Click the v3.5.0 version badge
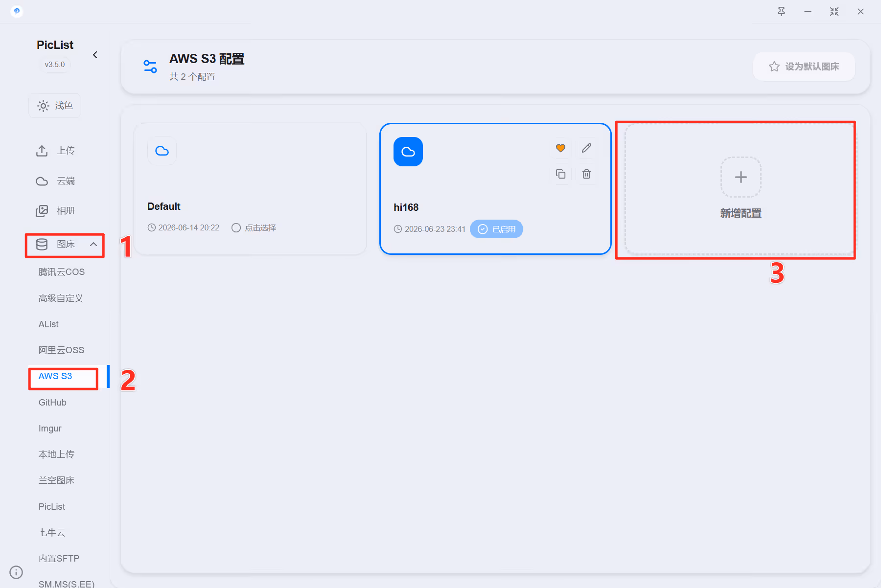The width and height of the screenshot is (881, 588). [x=55, y=65]
